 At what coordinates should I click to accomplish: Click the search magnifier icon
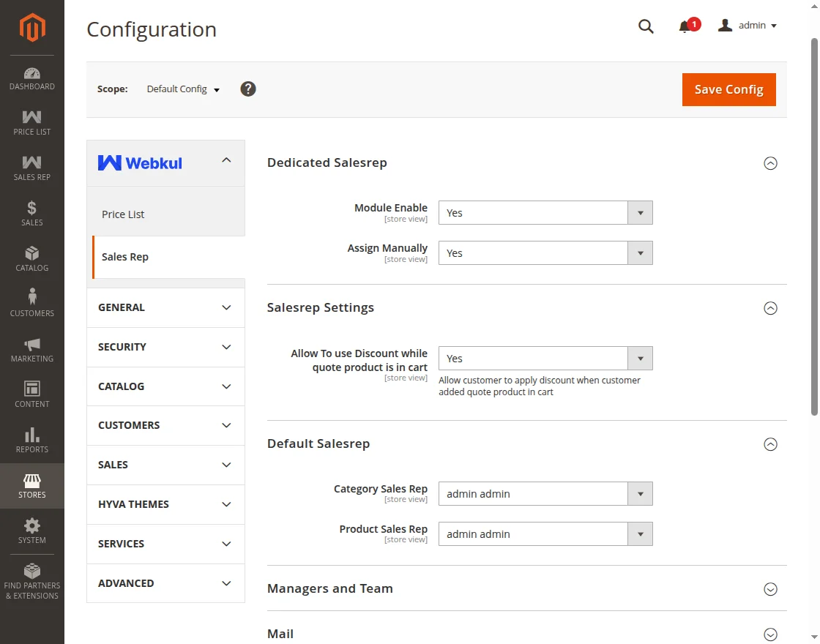(x=646, y=26)
